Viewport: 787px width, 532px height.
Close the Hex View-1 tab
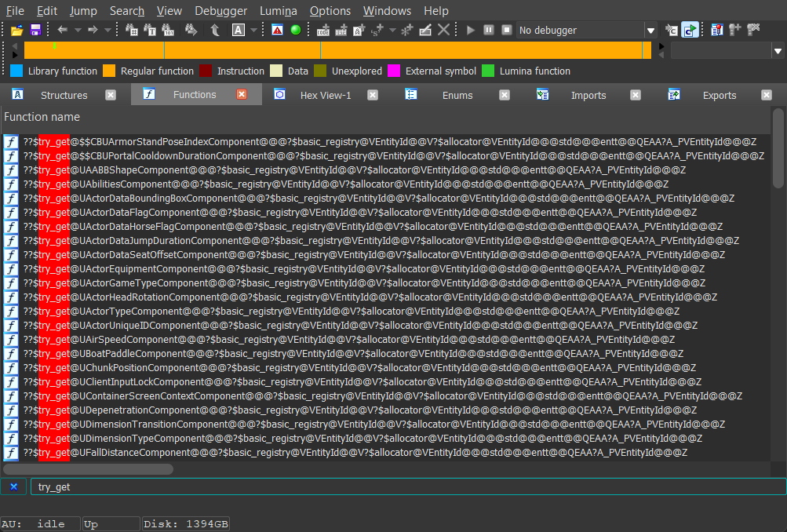coord(373,95)
